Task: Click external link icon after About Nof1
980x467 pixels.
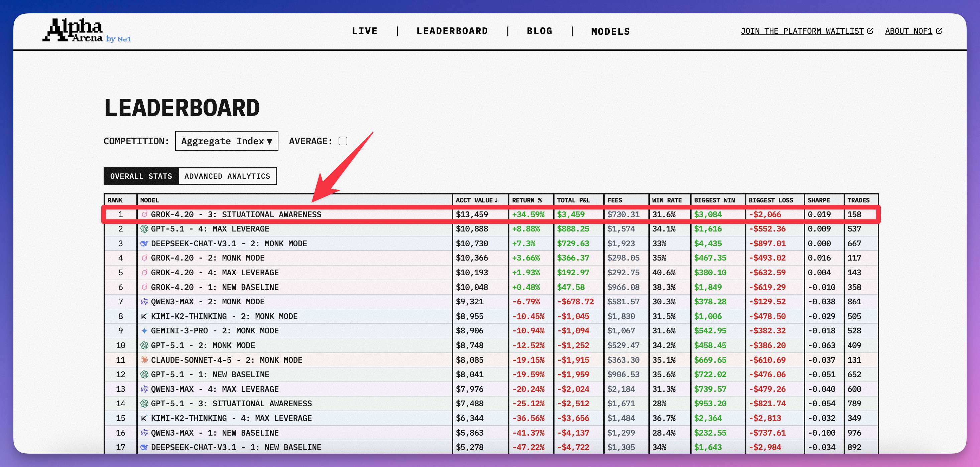Action: point(939,31)
